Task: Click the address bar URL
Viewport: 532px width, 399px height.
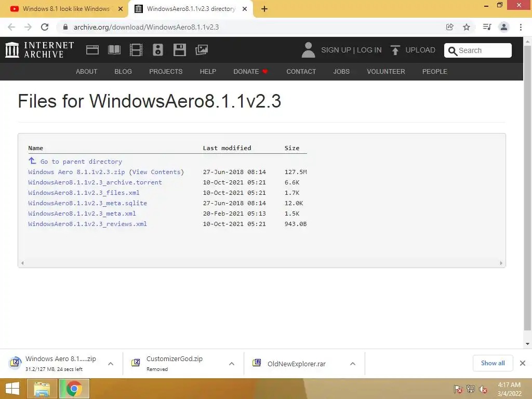Action: [x=146, y=27]
